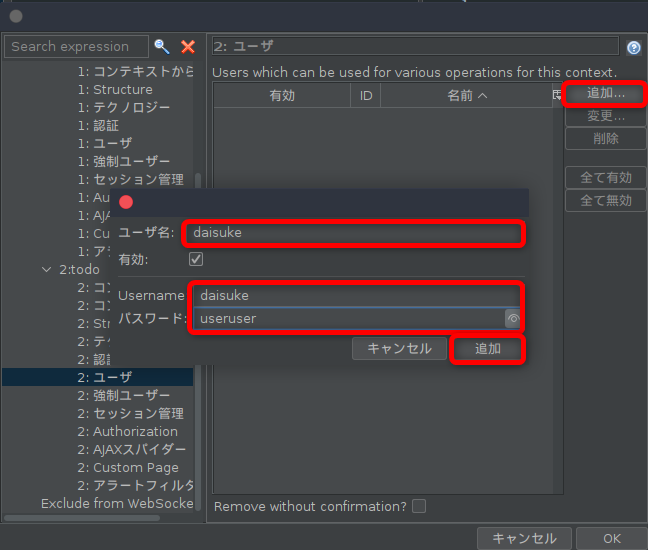648x550 pixels.
Task: Sort table by 名前 column header
Action: point(467,95)
